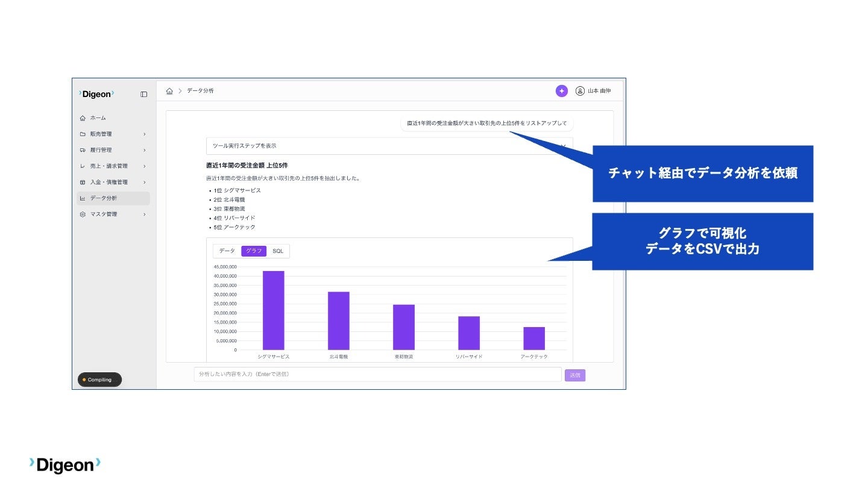Viewport: 868px width, 488px height.
Task: Click the gear icon for マスタ管理
Action: click(83, 214)
